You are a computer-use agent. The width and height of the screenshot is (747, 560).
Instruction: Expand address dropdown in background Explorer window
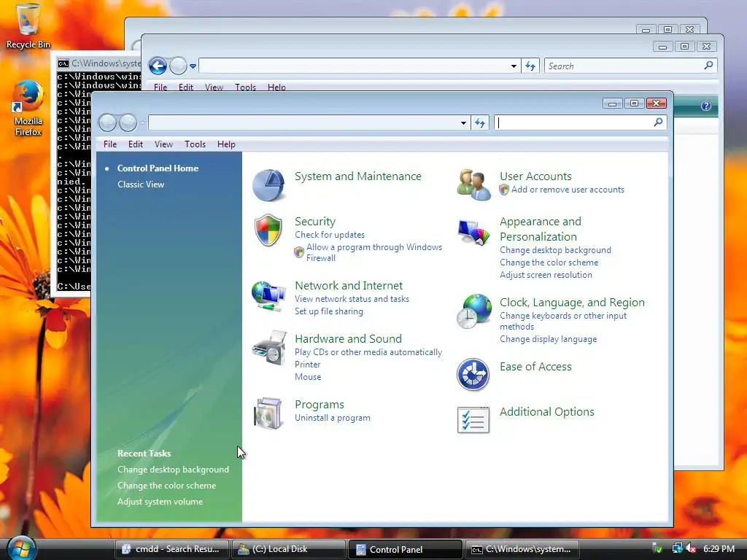(x=514, y=66)
